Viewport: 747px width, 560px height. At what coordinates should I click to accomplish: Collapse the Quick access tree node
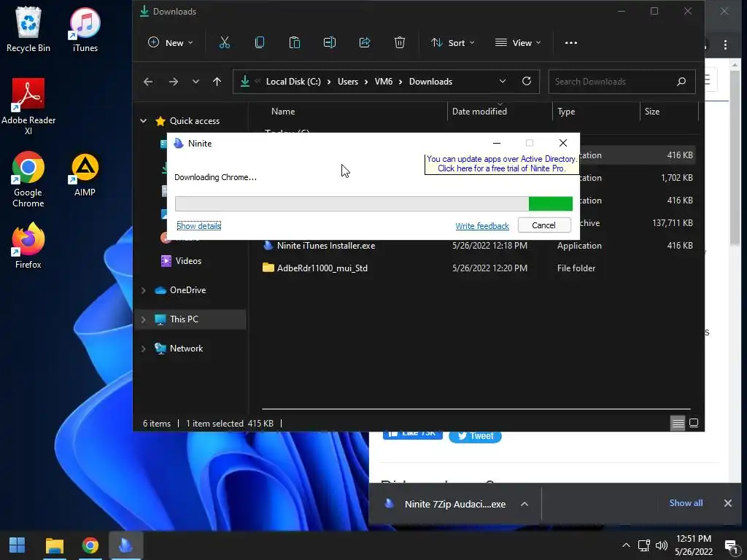[x=144, y=121]
